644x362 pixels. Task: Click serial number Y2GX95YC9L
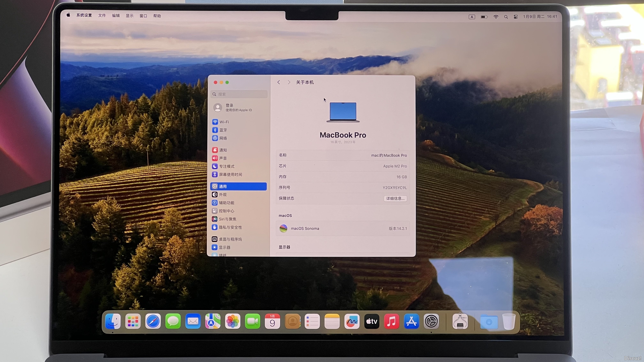(x=395, y=188)
